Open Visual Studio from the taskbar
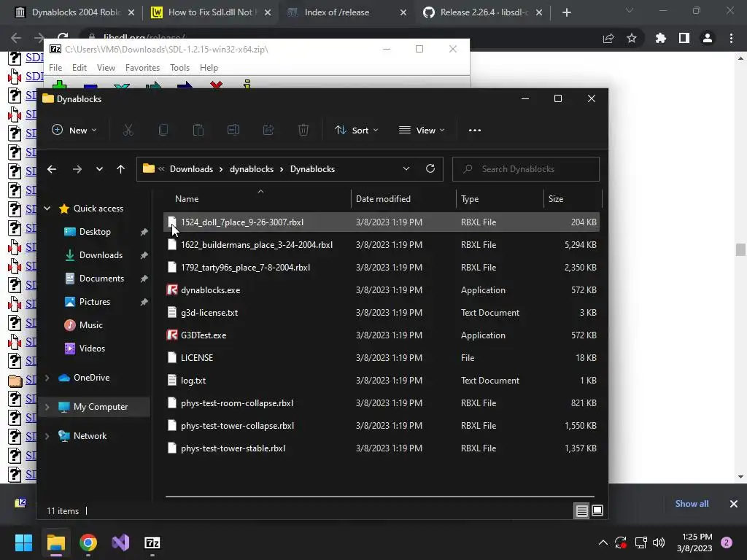This screenshot has height=560, width=747. pos(120,542)
